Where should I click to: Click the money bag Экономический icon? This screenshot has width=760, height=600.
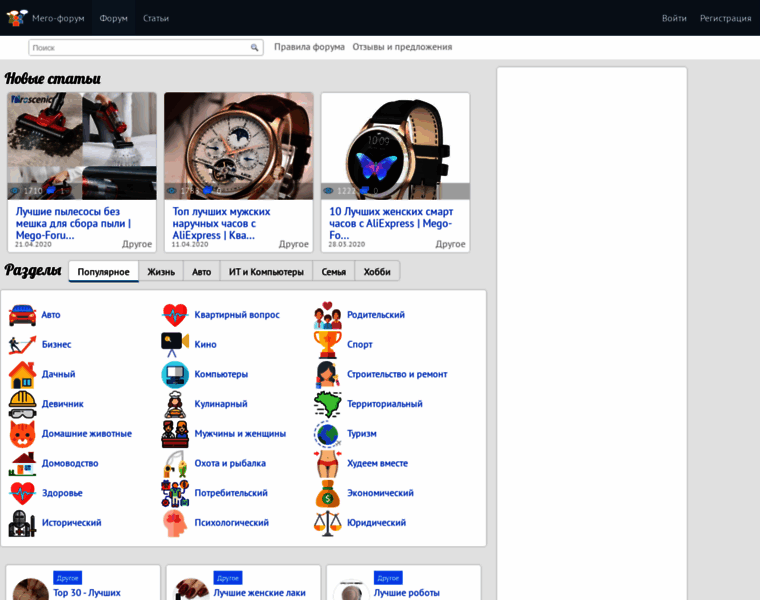(328, 493)
